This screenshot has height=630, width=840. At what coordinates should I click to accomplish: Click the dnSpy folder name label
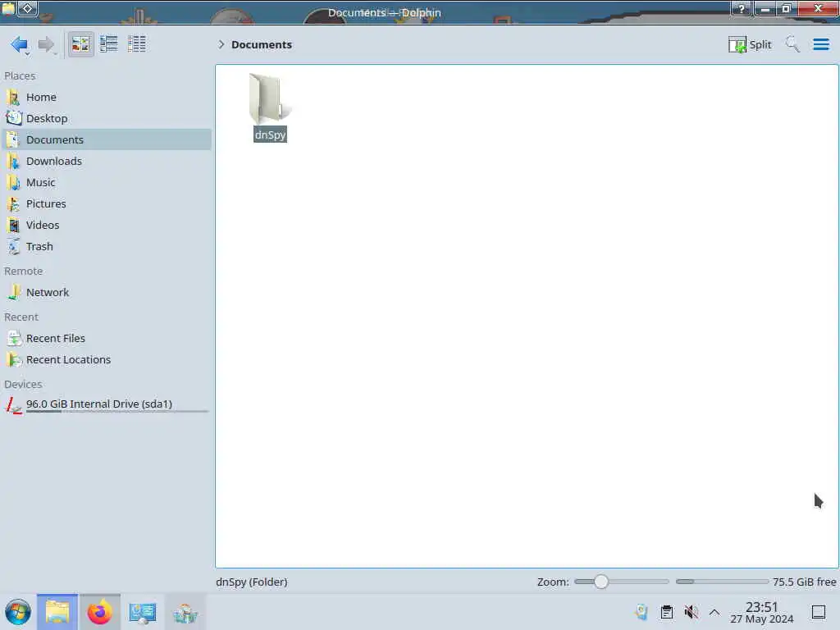270,135
